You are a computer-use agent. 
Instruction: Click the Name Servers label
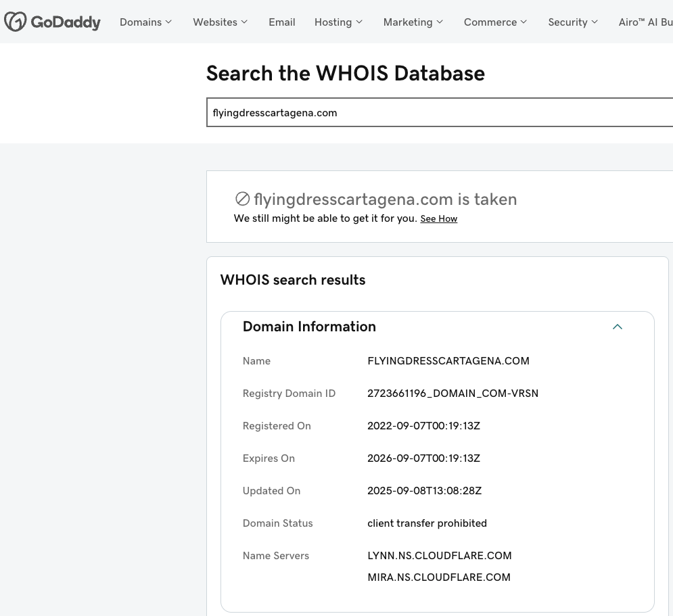point(276,556)
